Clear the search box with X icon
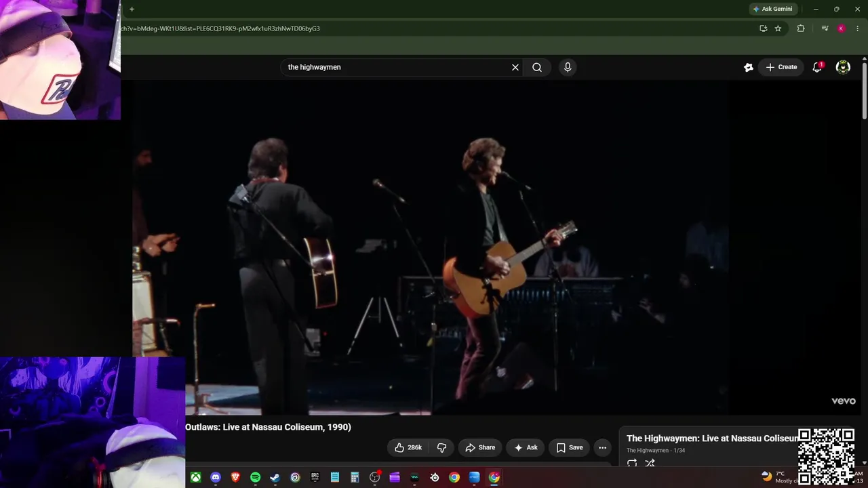 click(515, 67)
